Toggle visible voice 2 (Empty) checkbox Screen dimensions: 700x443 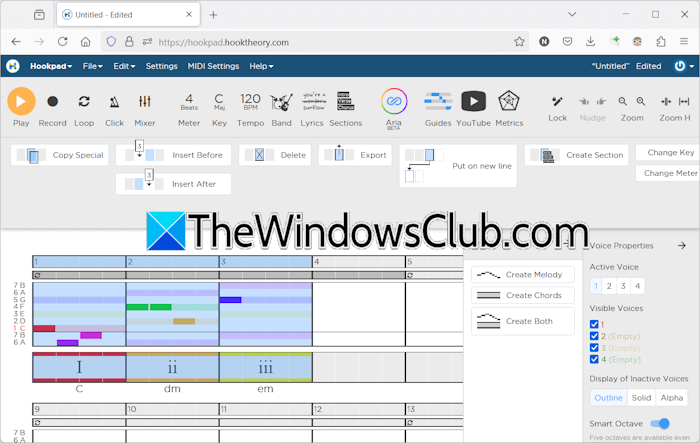(x=594, y=336)
